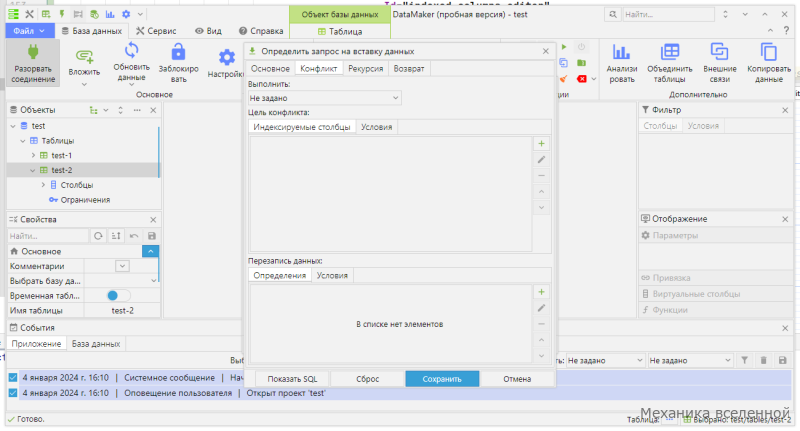
Task: Close the Определить запрос dialog
Action: [x=545, y=51]
